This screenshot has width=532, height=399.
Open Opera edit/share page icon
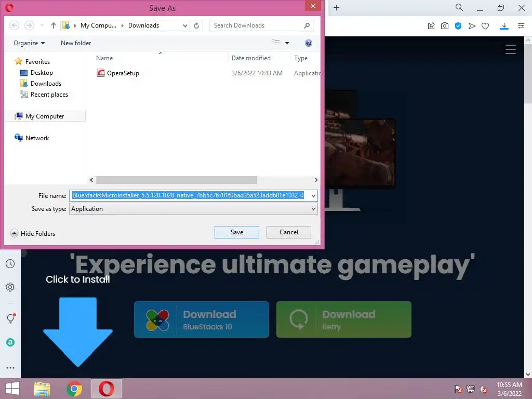point(431,26)
